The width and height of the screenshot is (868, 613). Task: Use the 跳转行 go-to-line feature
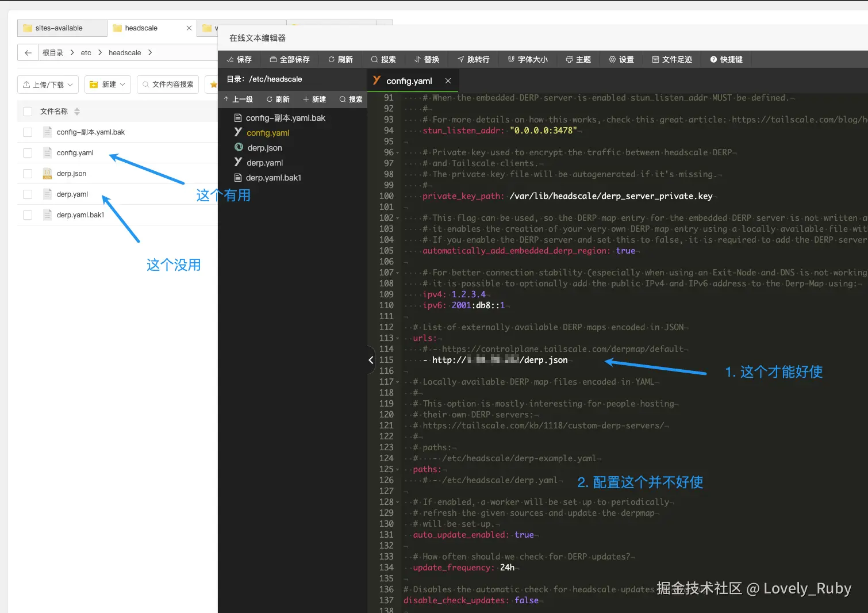(x=473, y=59)
